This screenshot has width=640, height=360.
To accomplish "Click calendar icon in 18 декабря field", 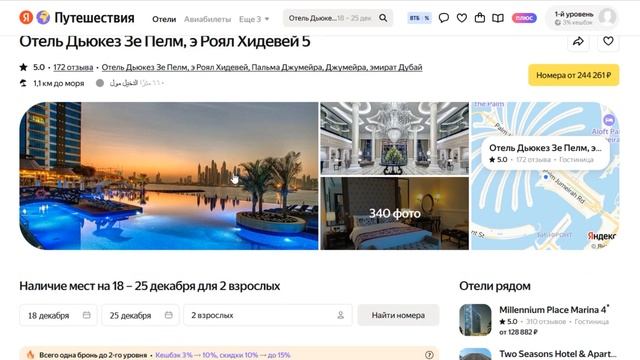I will point(87,315).
